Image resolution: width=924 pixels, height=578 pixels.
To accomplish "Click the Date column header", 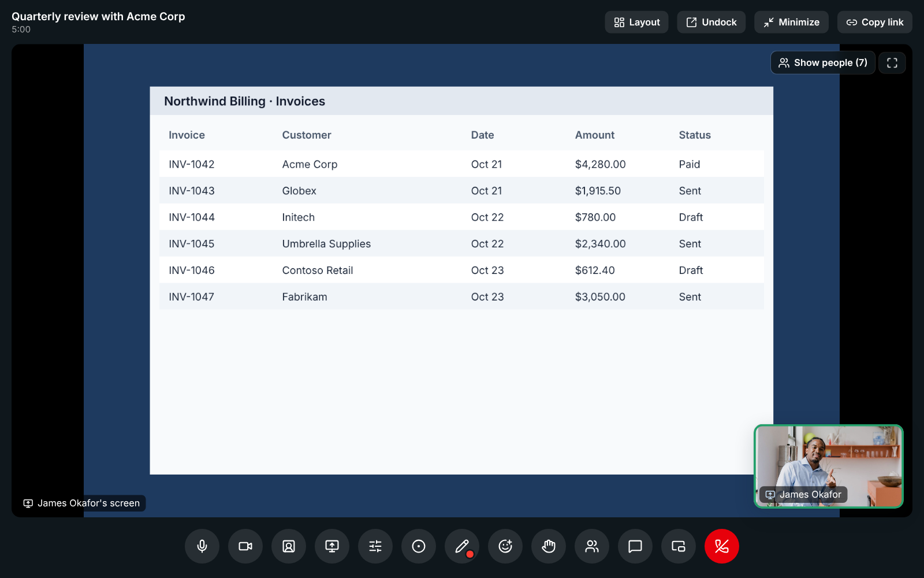I will tap(482, 135).
